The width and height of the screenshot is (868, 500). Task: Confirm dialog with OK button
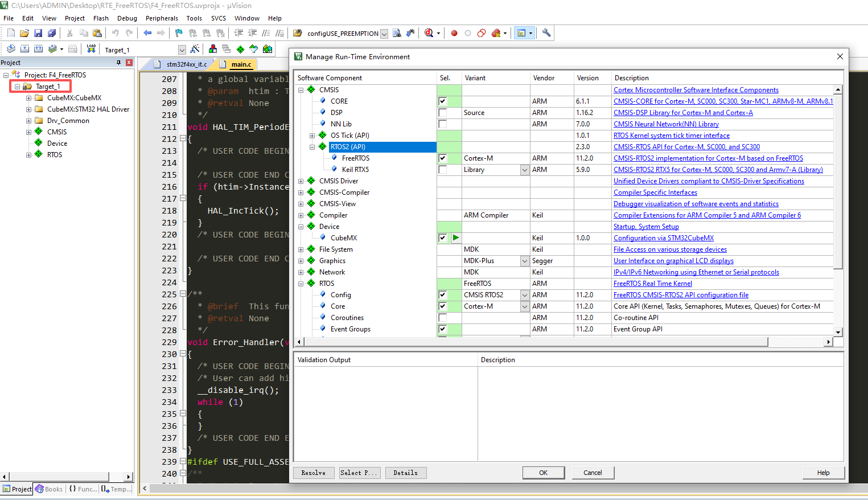point(544,473)
